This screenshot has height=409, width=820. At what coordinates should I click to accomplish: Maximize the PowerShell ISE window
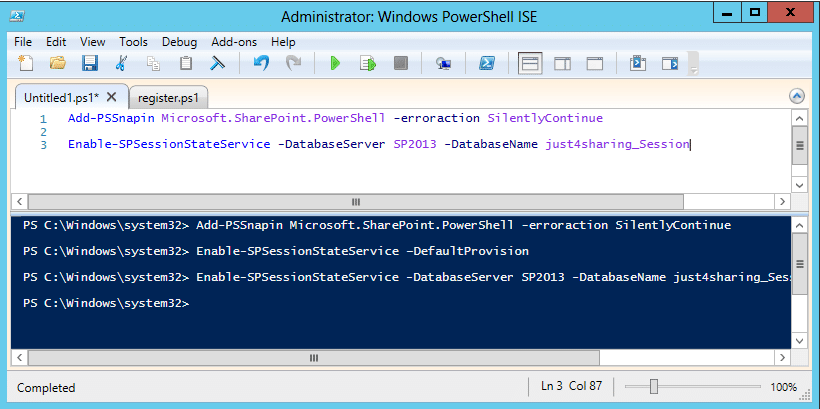point(755,14)
